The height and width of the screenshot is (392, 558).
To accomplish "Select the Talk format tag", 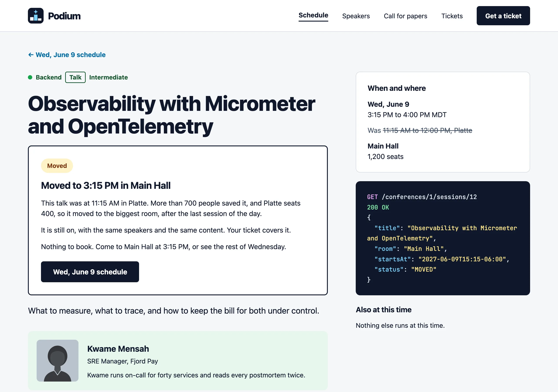I will coord(75,78).
